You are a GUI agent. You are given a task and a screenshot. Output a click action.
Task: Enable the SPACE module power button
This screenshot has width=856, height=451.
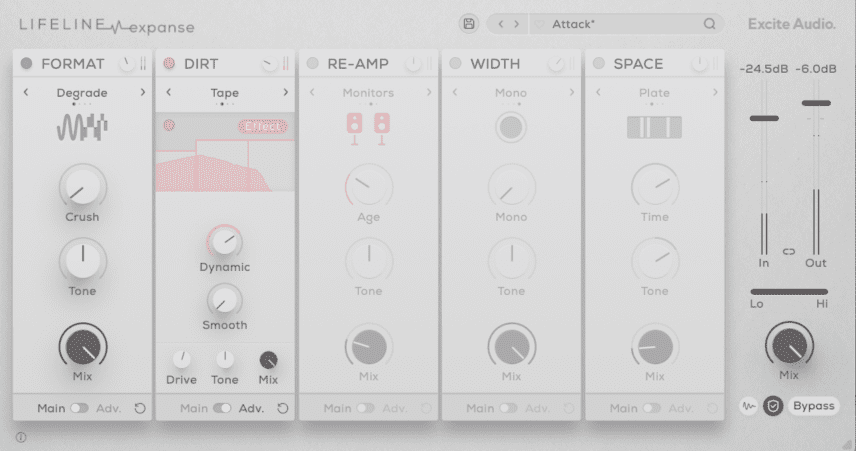(599, 63)
